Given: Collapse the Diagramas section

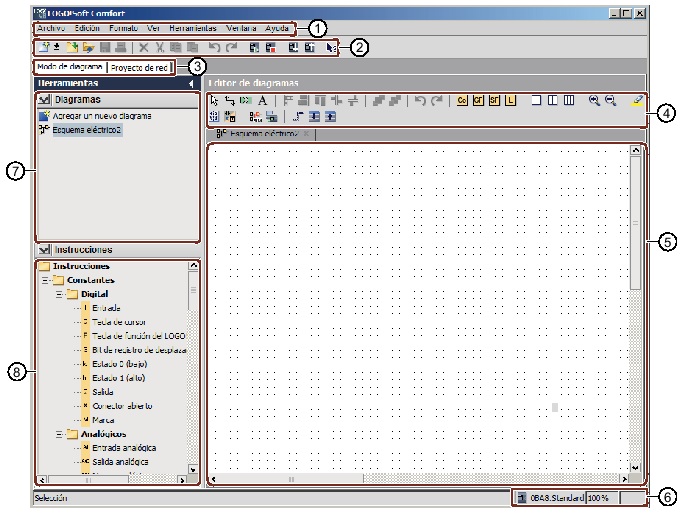Looking at the screenshot, I should click(44, 100).
